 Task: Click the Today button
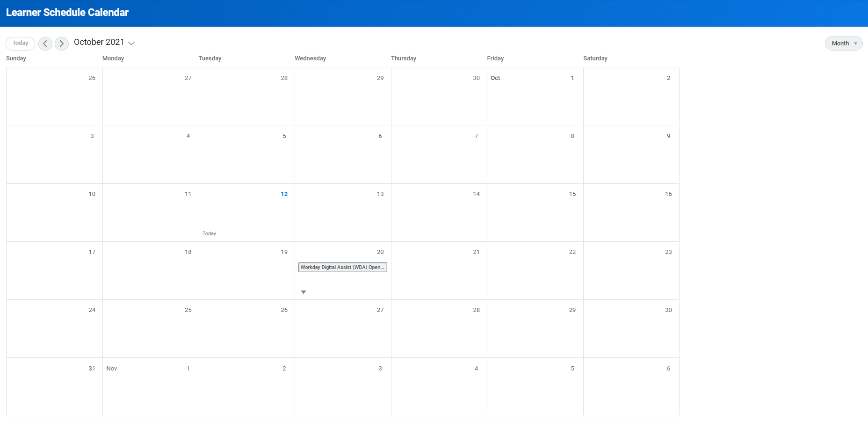[x=20, y=43]
